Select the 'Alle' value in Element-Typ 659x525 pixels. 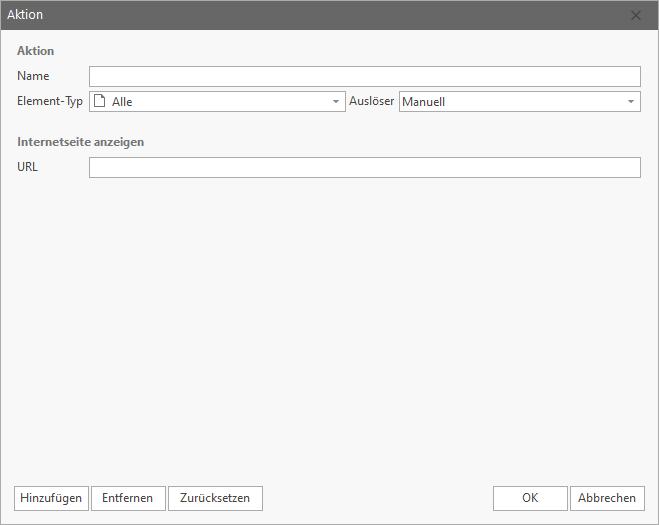coord(123,102)
